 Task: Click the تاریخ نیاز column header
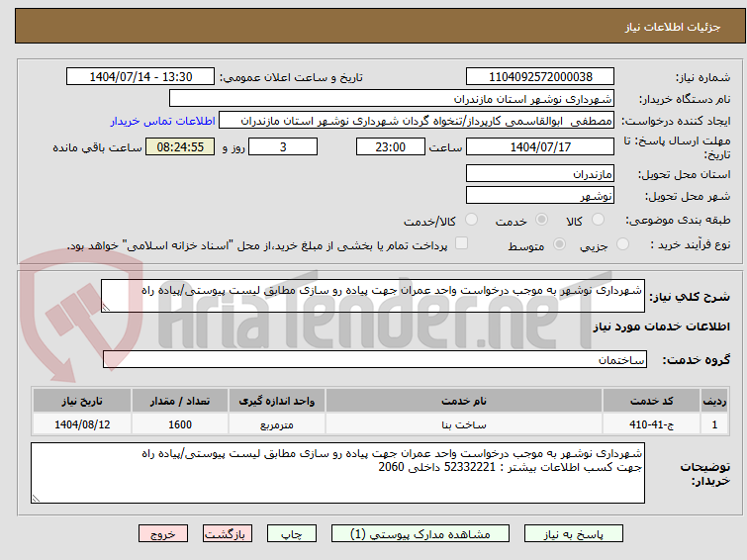coord(82,401)
